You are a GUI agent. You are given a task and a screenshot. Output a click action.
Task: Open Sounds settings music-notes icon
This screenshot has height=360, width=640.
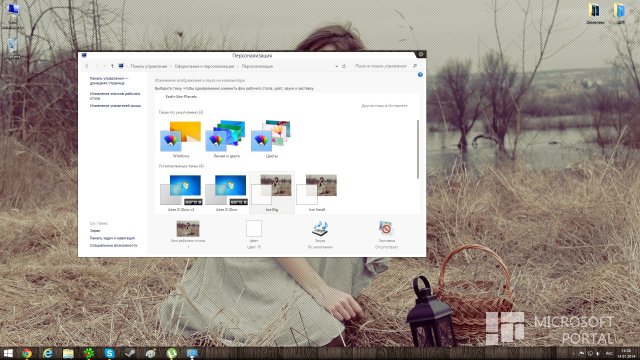pyautogui.click(x=320, y=229)
